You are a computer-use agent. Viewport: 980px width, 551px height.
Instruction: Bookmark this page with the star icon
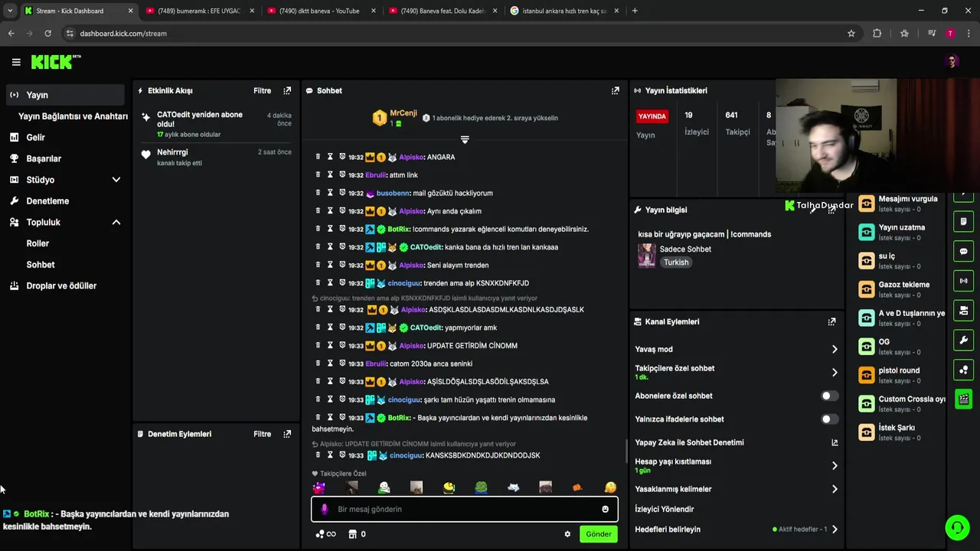pyautogui.click(x=851, y=34)
